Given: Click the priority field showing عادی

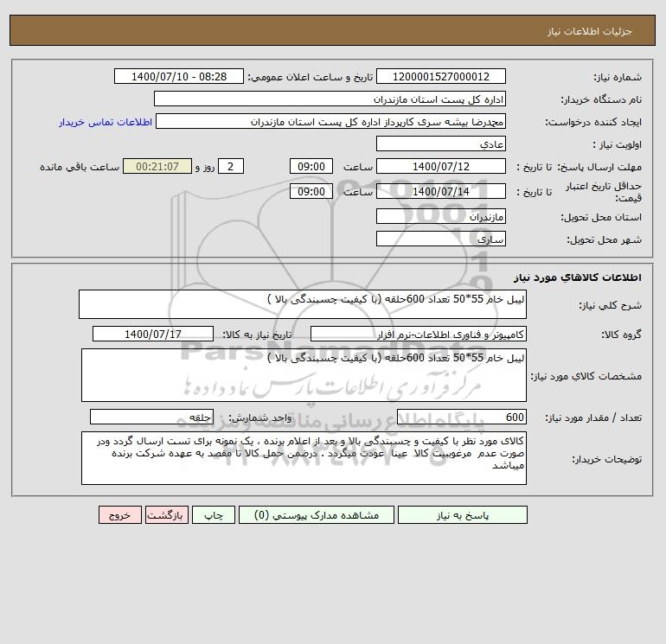Looking at the screenshot, I should click(x=441, y=143).
